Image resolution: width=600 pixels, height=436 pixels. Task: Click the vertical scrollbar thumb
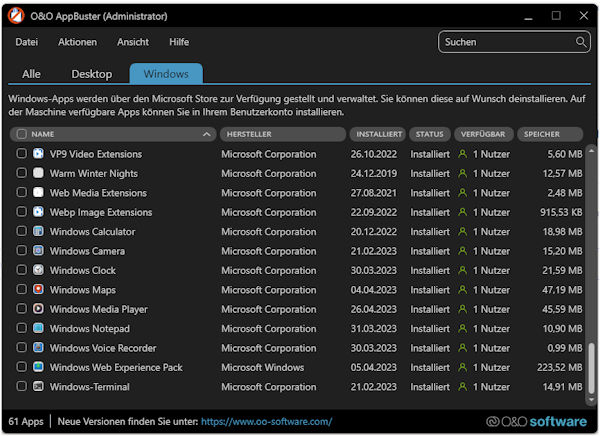[591, 368]
